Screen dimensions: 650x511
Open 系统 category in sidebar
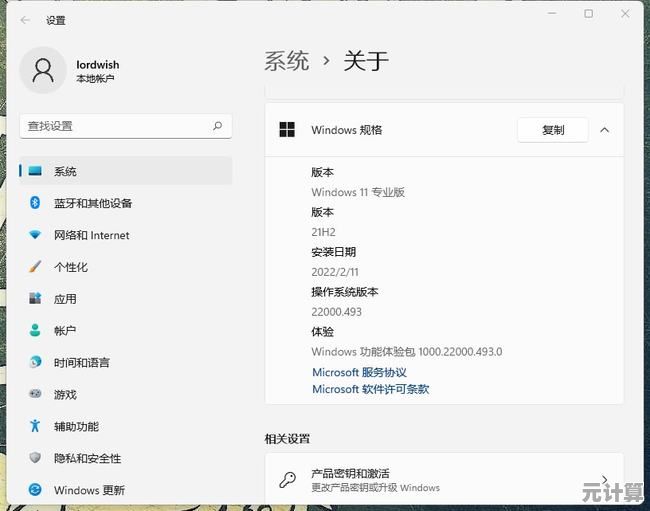[x=126, y=171]
